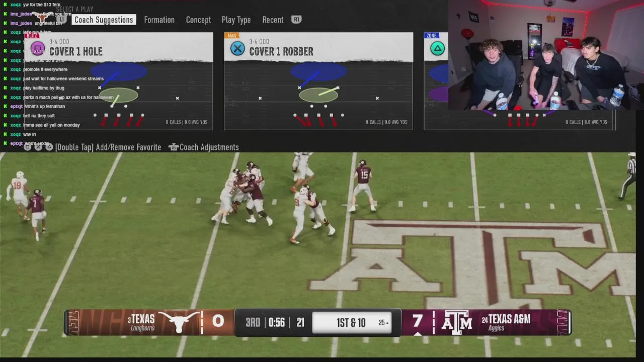Click the 1ST & 10 down indicator
The image size is (644, 362).
tap(351, 323)
